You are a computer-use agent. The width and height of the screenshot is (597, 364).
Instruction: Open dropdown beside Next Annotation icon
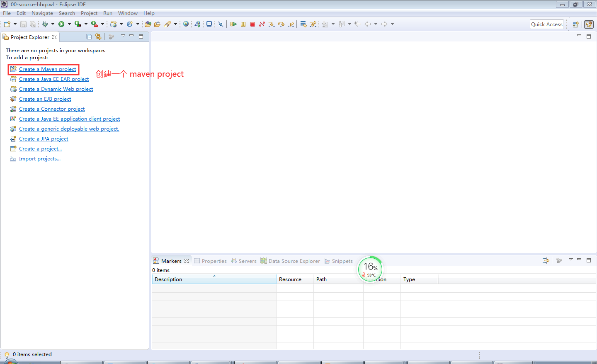pos(333,24)
